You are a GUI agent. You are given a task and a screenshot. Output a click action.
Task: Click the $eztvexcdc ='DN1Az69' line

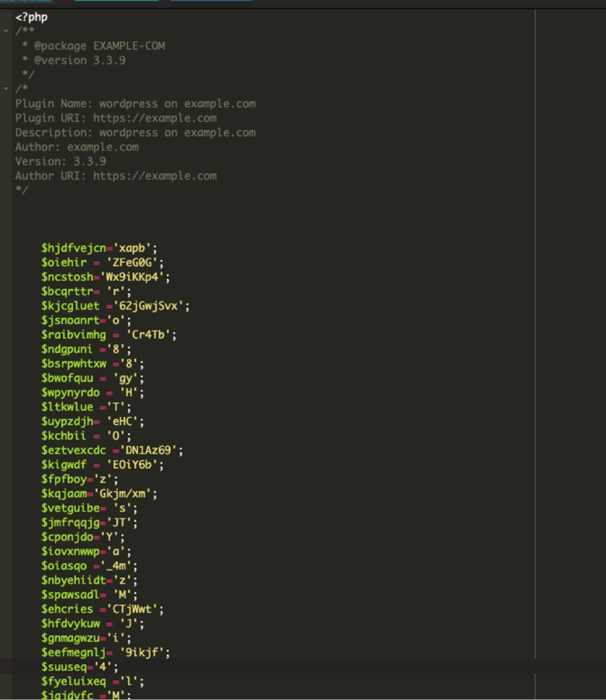(x=112, y=450)
